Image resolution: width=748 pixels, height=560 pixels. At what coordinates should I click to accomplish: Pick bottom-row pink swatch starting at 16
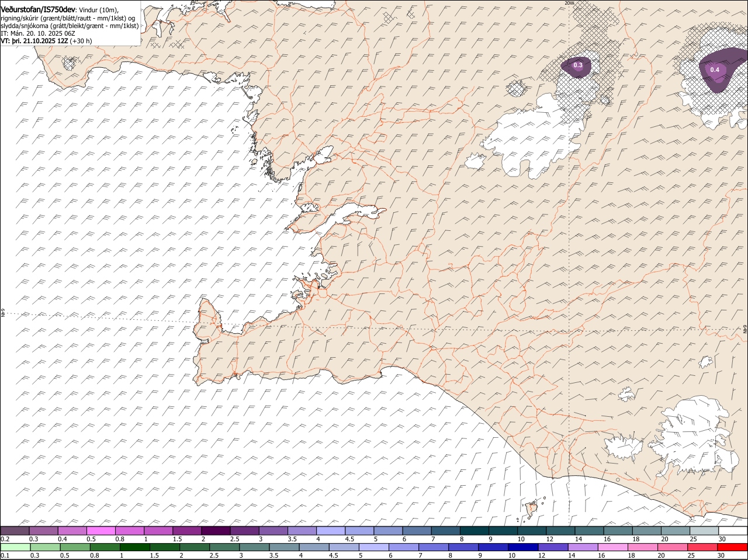pyautogui.click(x=612, y=547)
